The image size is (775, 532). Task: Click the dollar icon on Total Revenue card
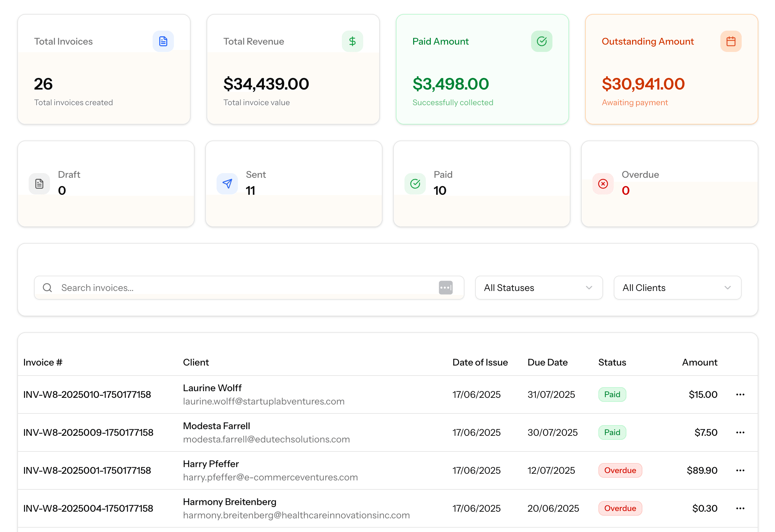click(x=353, y=41)
